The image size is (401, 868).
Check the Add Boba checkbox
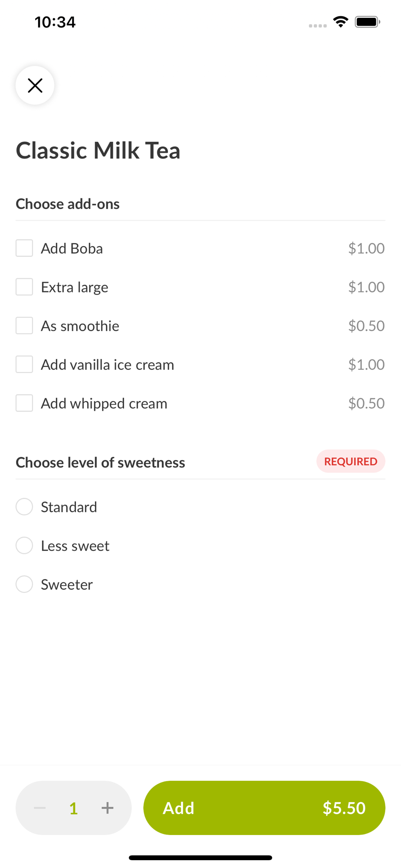[x=24, y=248]
